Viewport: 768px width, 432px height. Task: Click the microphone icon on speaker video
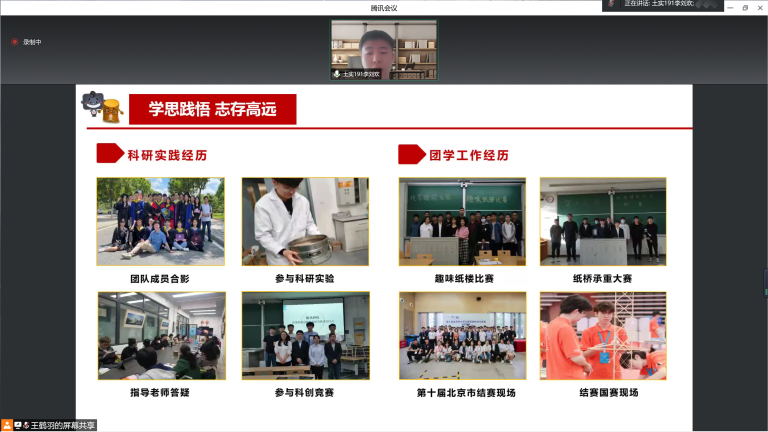pyautogui.click(x=337, y=74)
